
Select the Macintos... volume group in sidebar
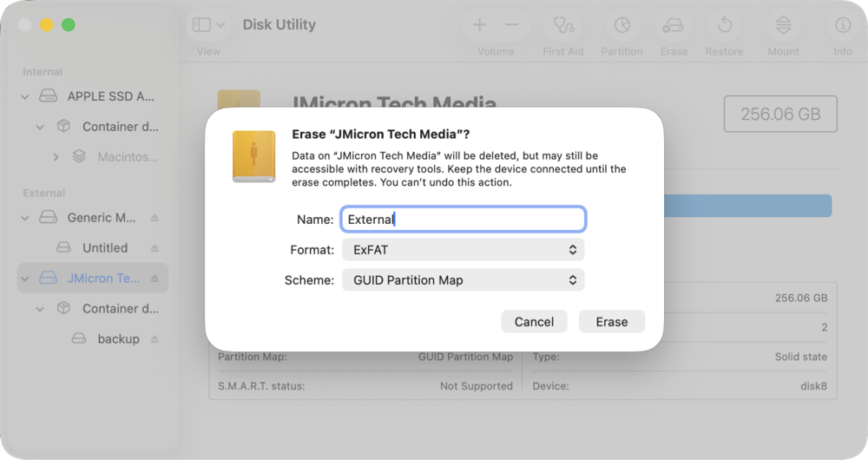pyautogui.click(x=128, y=157)
